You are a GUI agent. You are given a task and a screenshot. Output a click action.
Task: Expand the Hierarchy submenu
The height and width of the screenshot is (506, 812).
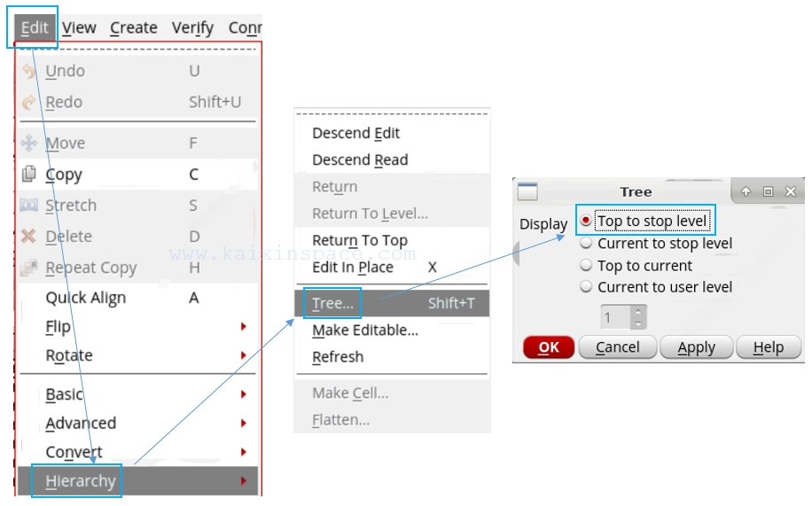tap(81, 481)
